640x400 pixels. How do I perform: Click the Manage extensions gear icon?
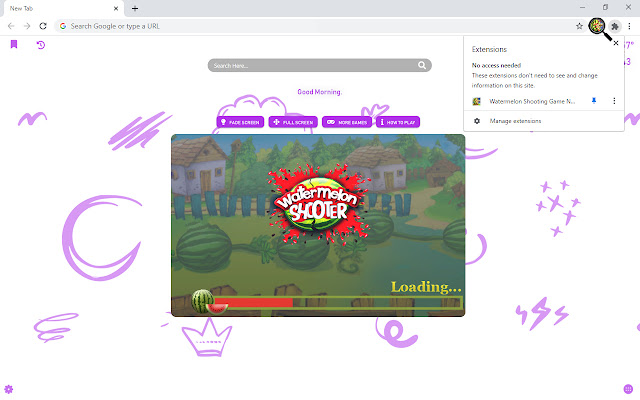[477, 121]
